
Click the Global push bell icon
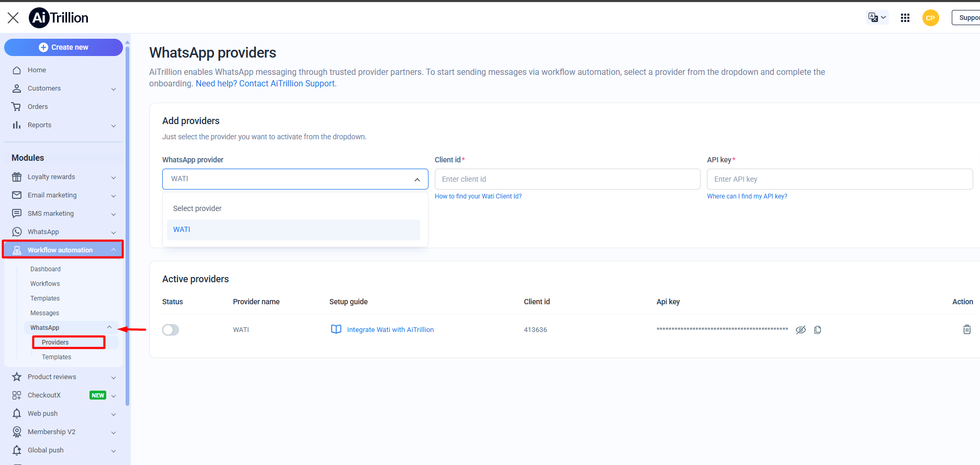(17, 450)
